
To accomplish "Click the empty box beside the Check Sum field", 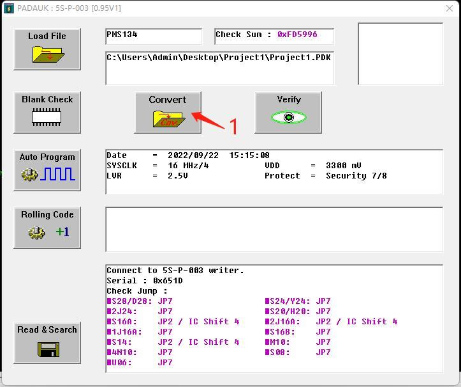I will pyautogui.click(x=401, y=54).
